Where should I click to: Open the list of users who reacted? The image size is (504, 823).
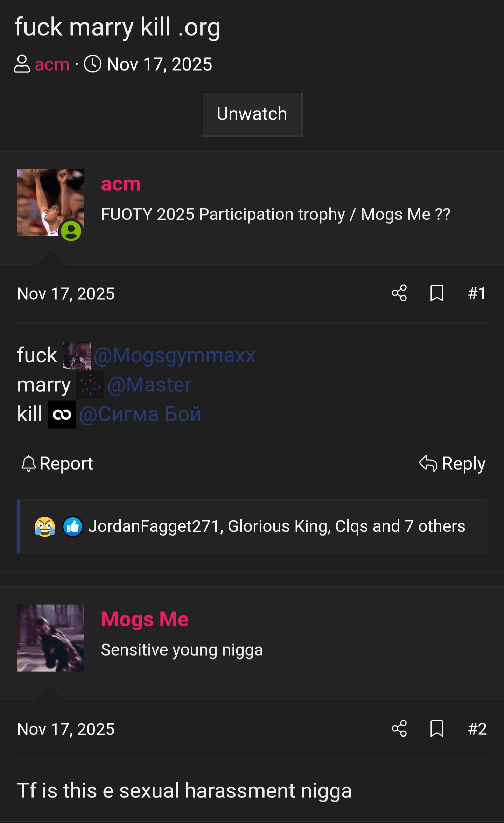[x=276, y=526]
